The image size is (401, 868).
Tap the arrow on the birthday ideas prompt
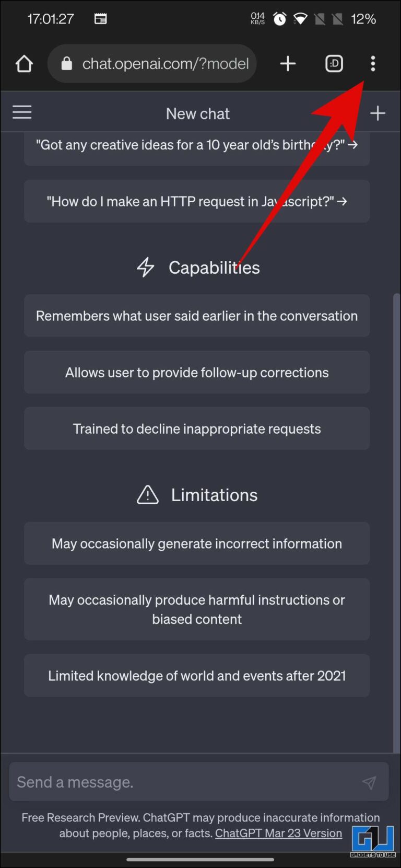click(353, 145)
